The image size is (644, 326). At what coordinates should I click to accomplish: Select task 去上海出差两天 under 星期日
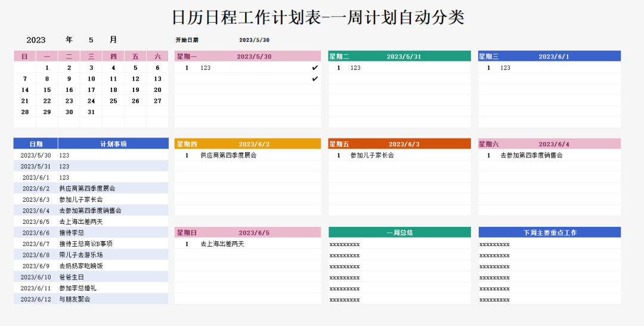(222, 244)
